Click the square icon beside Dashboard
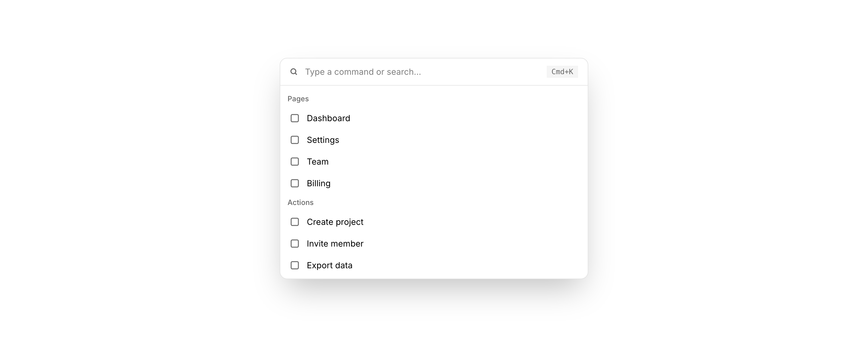The height and width of the screenshot is (337, 868). pyautogui.click(x=295, y=118)
